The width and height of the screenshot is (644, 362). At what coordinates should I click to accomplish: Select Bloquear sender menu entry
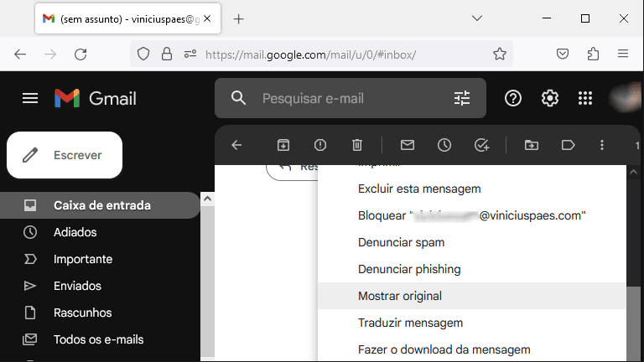472,215
